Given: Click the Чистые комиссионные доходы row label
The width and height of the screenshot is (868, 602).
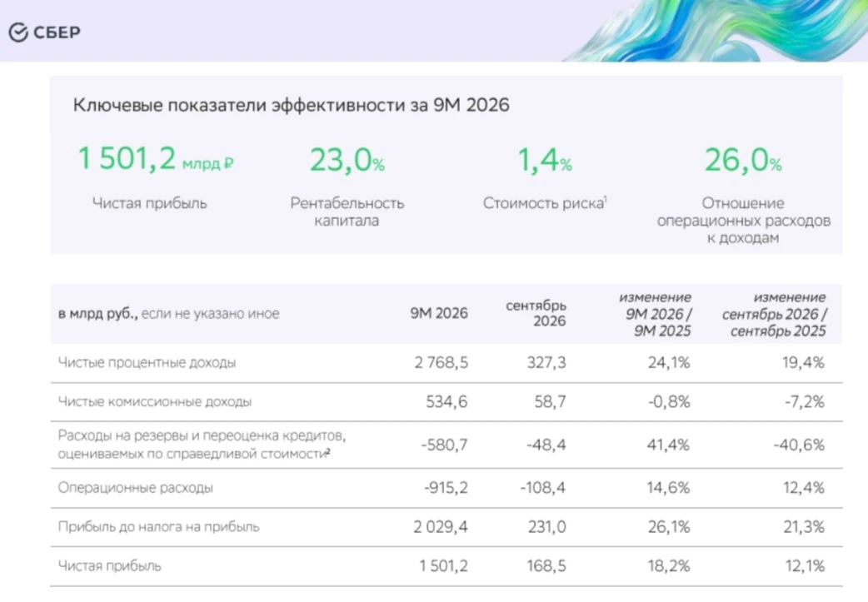Looking at the screenshot, I should coord(155,401).
